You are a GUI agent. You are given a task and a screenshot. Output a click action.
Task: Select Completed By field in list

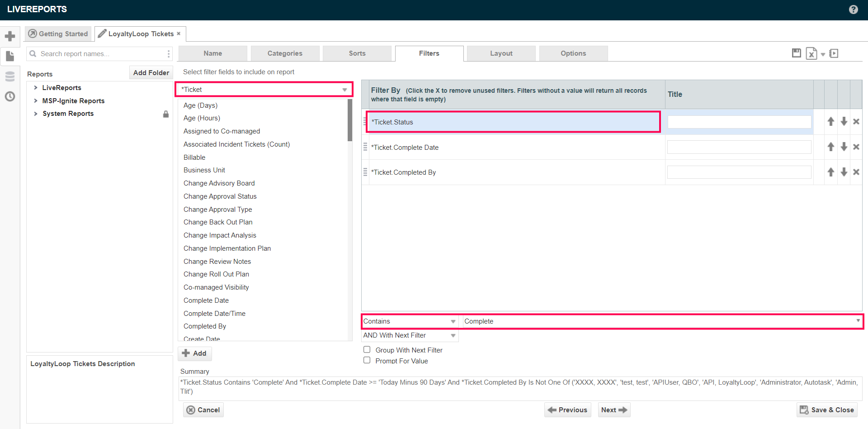pyautogui.click(x=205, y=326)
